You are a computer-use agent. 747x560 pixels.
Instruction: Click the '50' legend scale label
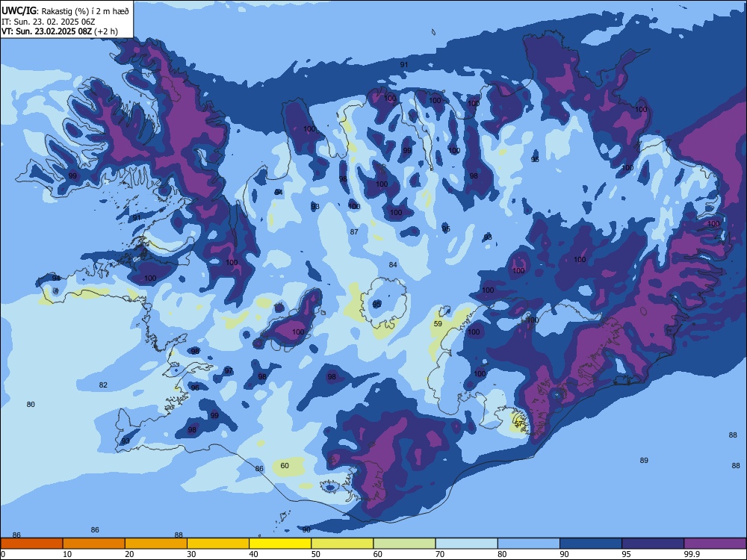click(315, 554)
